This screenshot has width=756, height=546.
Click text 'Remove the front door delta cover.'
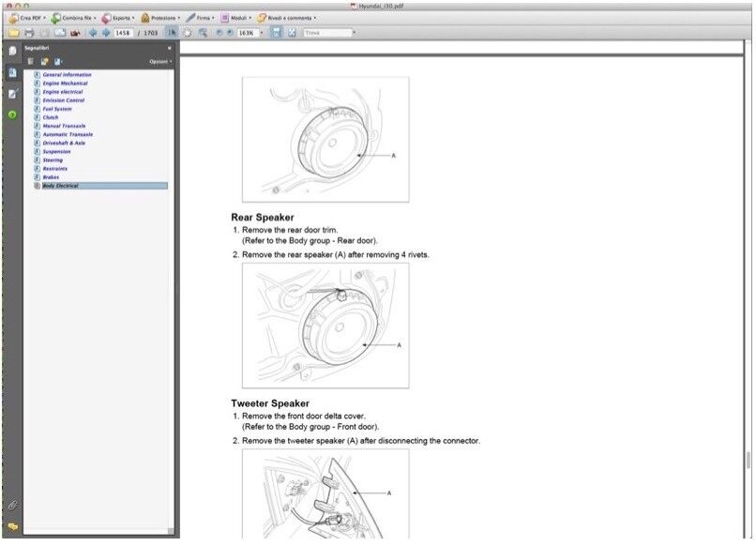pyautogui.click(x=304, y=416)
